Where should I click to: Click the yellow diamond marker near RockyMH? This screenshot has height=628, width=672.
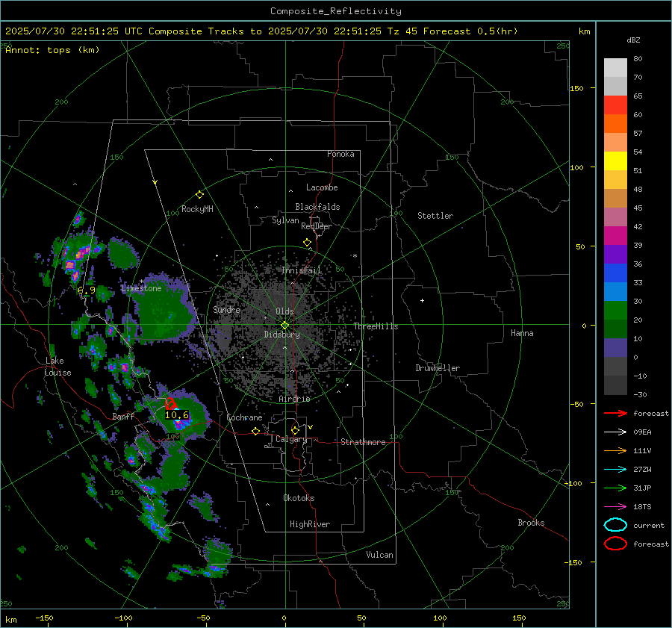point(199,195)
